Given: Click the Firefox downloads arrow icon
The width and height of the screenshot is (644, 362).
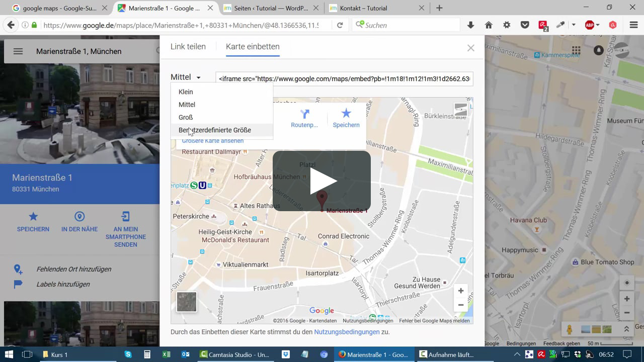Looking at the screenshot, I should tap(471, 25).
